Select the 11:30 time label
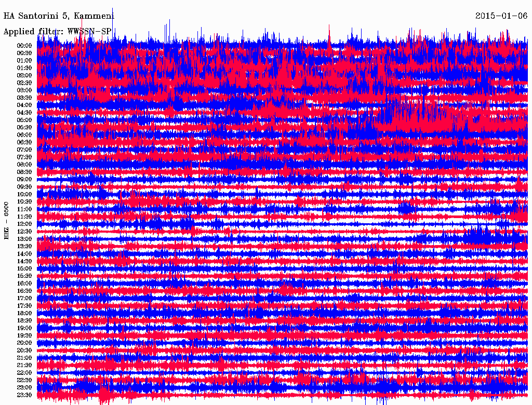Viewport: 532px width, 405px height. click(24, 217)
